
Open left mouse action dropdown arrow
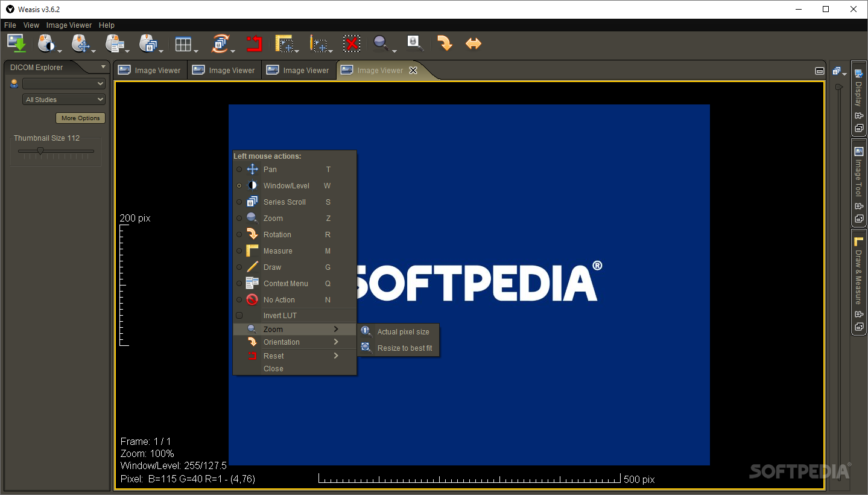point(60,51)
